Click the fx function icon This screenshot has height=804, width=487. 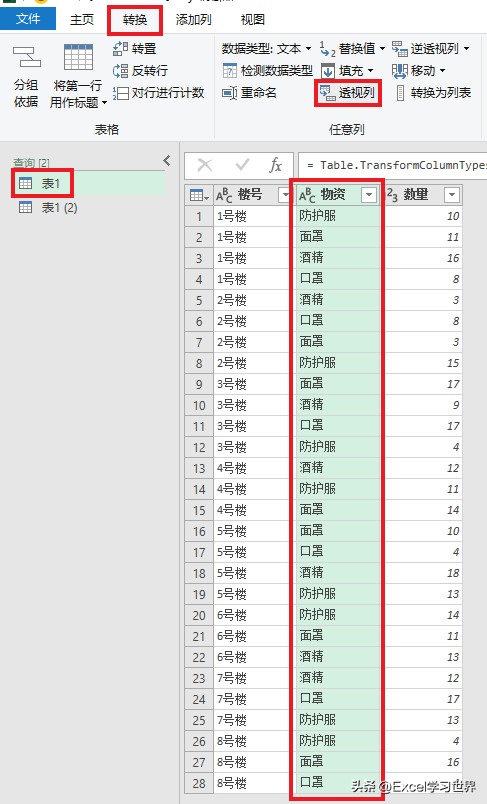pos(276,165)
